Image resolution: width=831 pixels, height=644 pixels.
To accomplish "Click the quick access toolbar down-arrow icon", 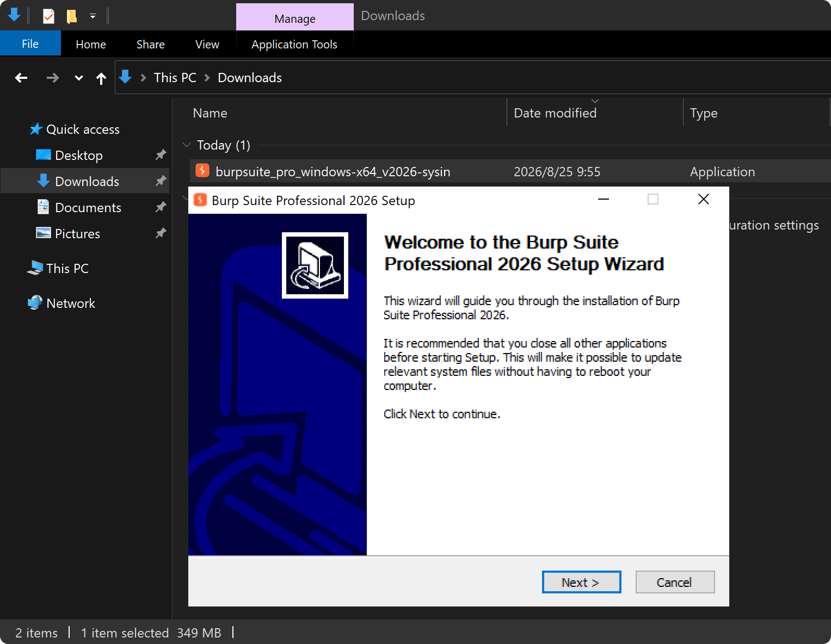I will (x=14, y=15).
